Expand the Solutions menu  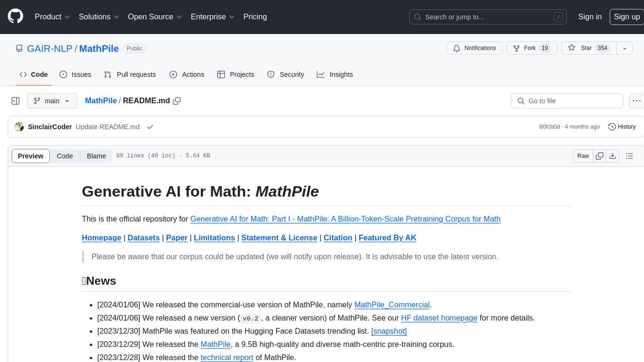tap(99, 17)
